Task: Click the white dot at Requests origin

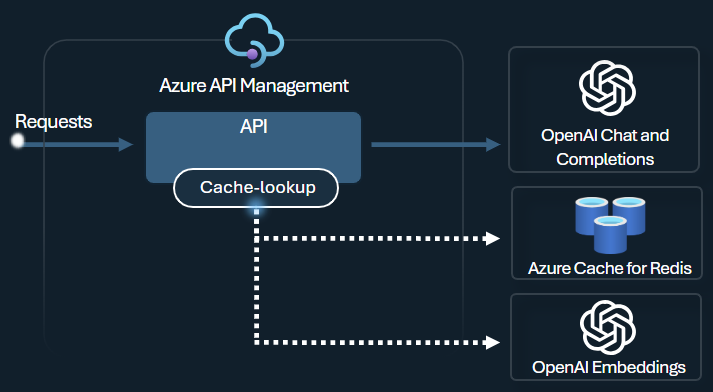Action: [x=17, y=141]
